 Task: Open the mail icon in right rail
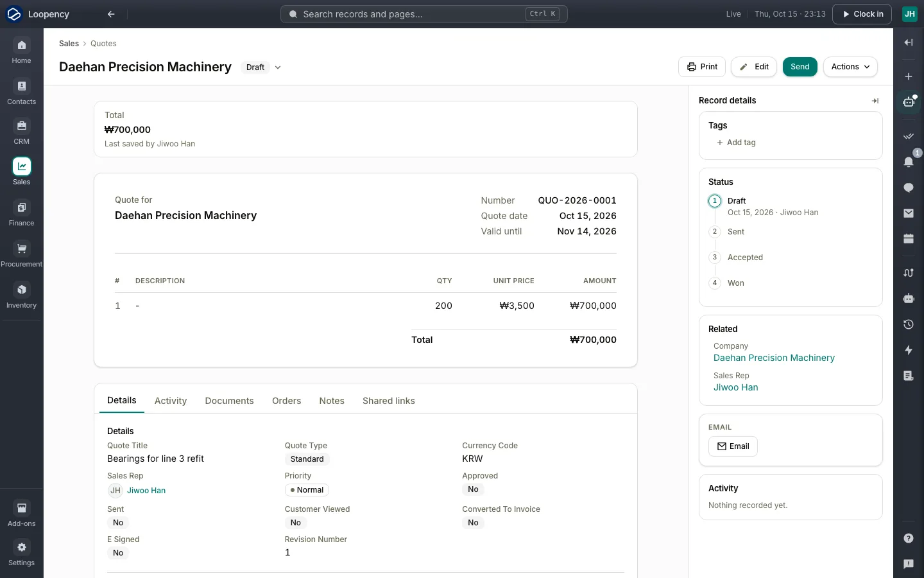point(909,213)
